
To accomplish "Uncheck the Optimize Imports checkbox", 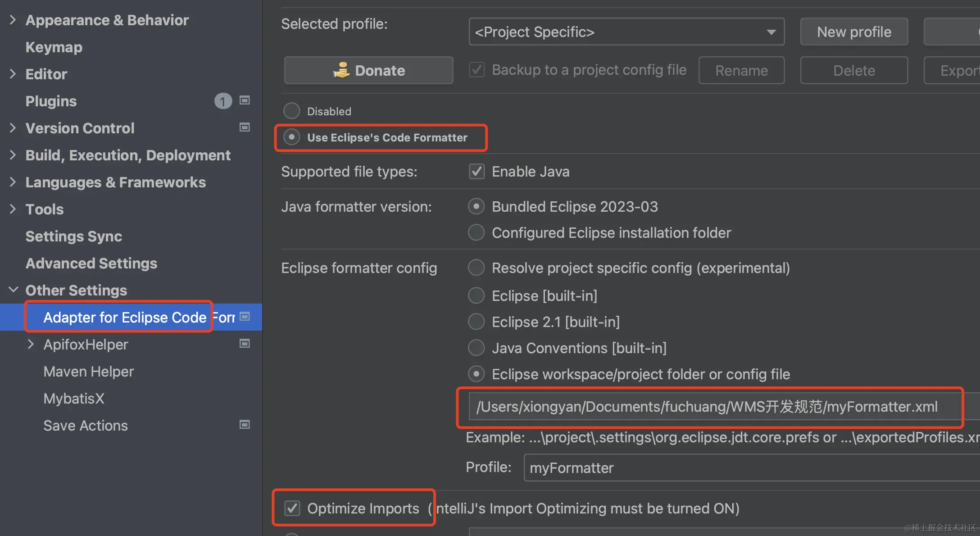I will [x=292, y=509].
